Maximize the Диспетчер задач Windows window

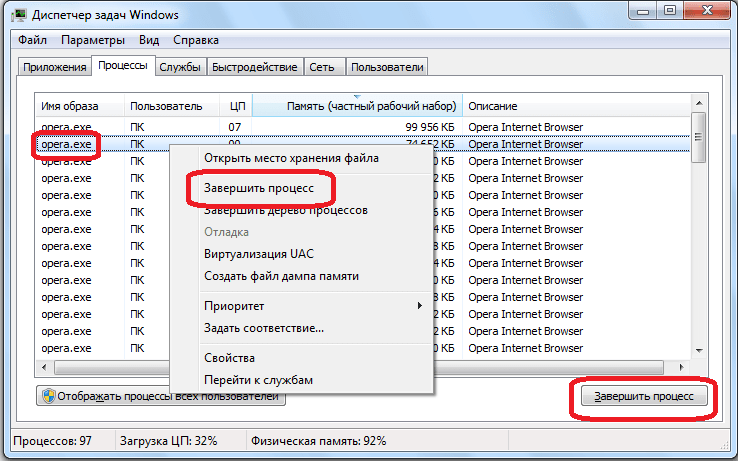pyautogui.click(x=670, y=11)
